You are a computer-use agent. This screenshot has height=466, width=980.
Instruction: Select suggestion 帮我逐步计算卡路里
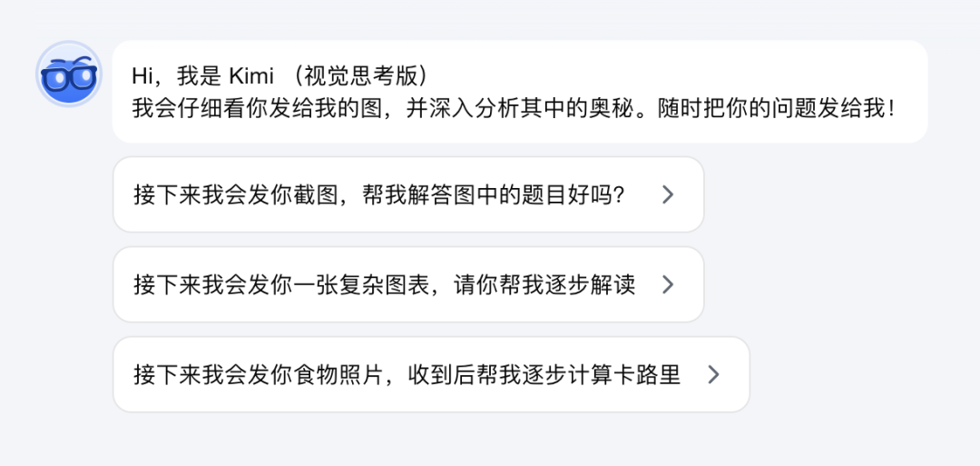pos(431,374)
